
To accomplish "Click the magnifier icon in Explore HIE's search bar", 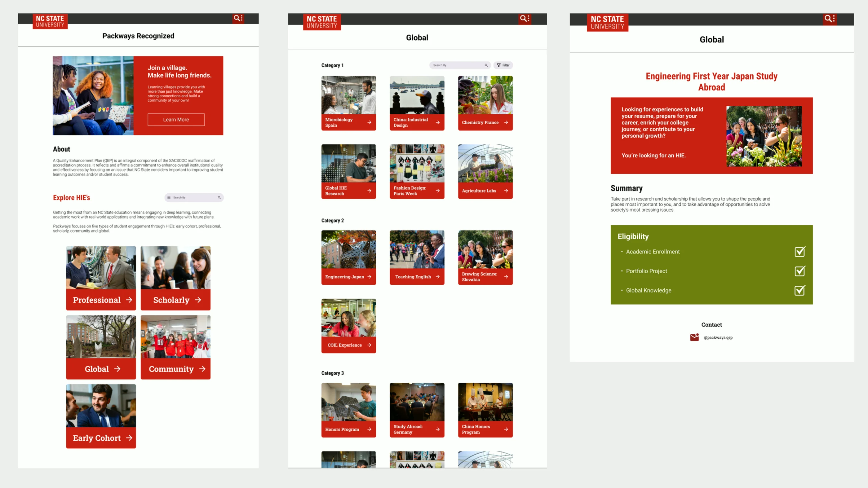I will (x=219, y=198).
